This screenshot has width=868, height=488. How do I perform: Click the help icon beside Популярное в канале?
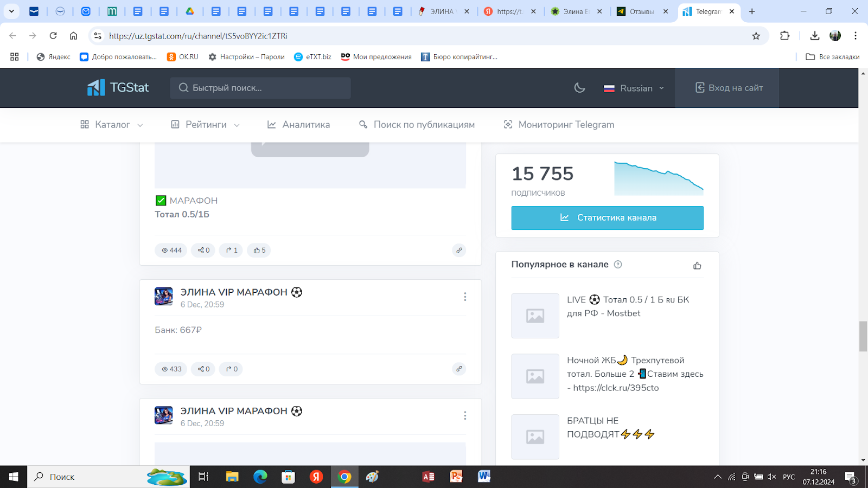click(x=618, y=265)
